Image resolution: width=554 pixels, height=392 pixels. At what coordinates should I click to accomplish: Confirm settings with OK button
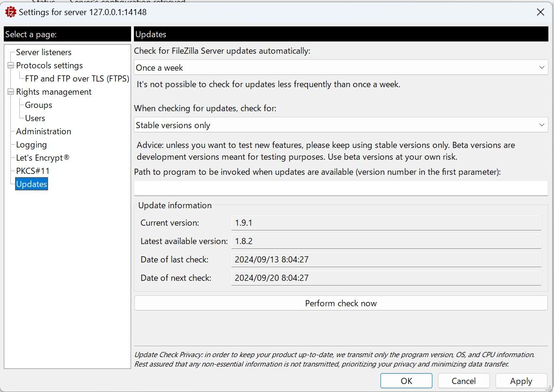(406, 381)
